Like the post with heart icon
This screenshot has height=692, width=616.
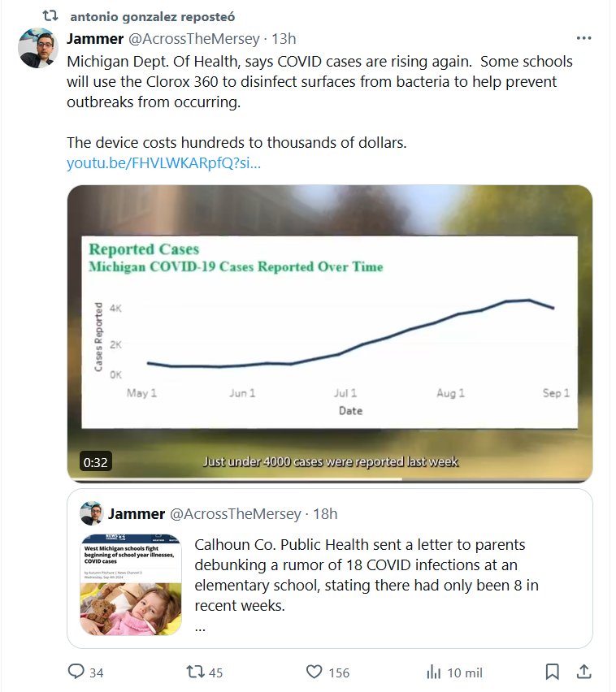315,672
